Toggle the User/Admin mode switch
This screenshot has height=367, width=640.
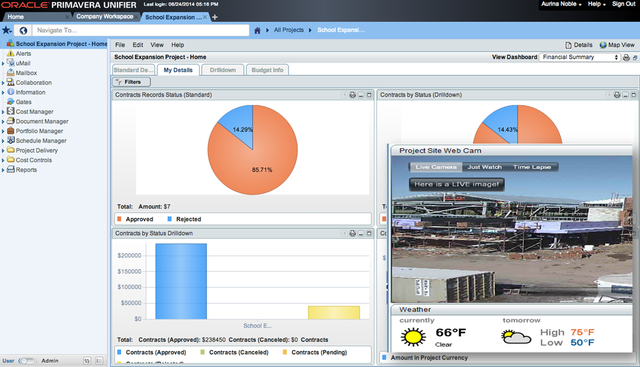27,361
